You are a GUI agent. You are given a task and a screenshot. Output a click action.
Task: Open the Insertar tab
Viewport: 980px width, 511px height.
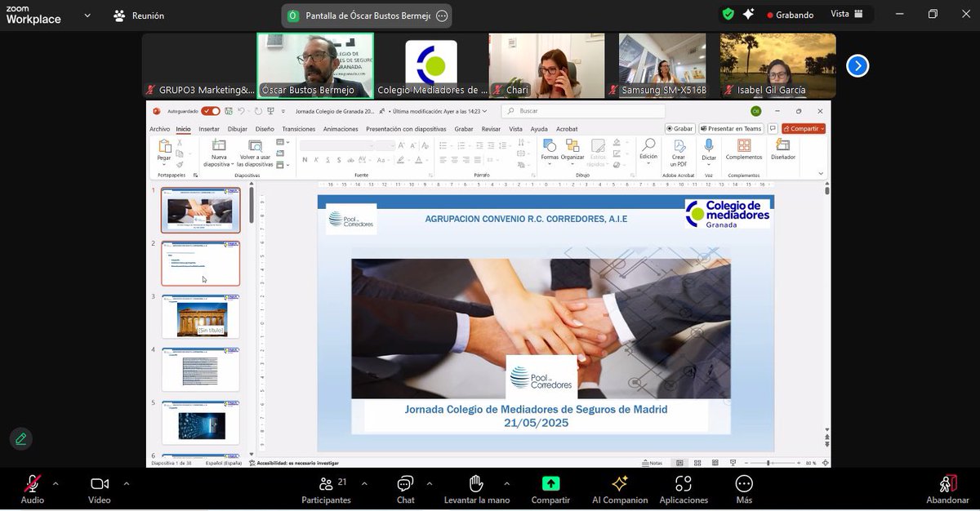point(209,129)
